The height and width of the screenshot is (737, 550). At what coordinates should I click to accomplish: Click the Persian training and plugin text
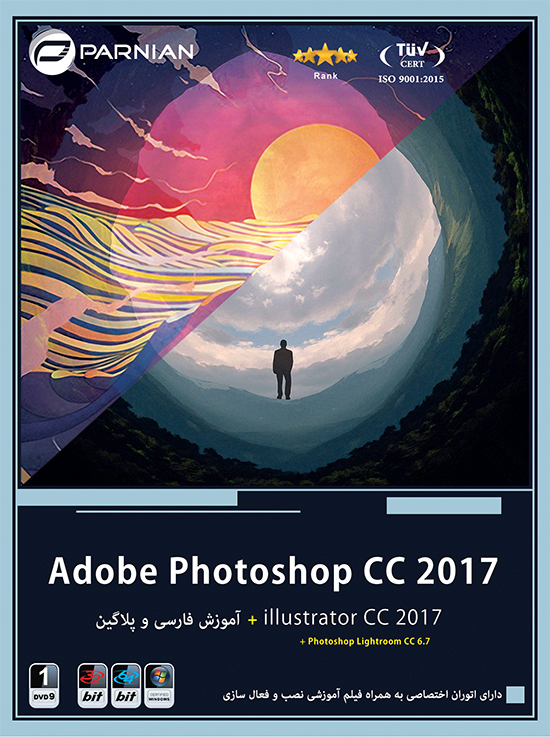pos(168,621)
